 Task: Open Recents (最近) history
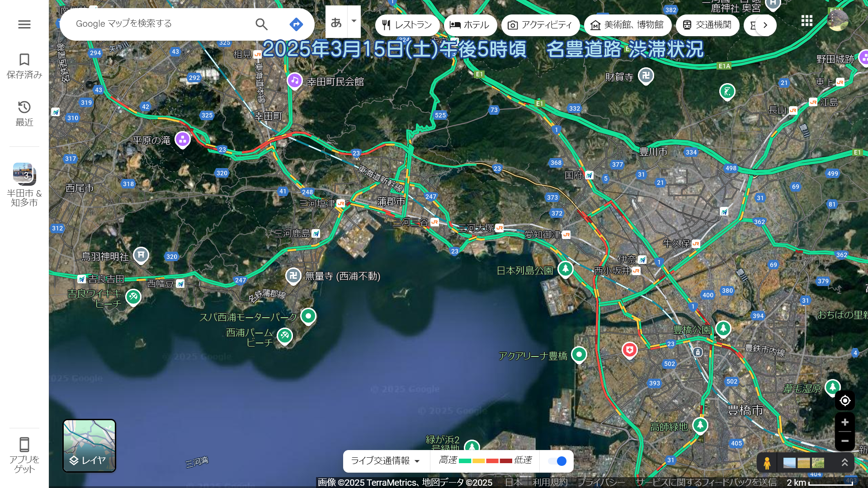(24, 113)
